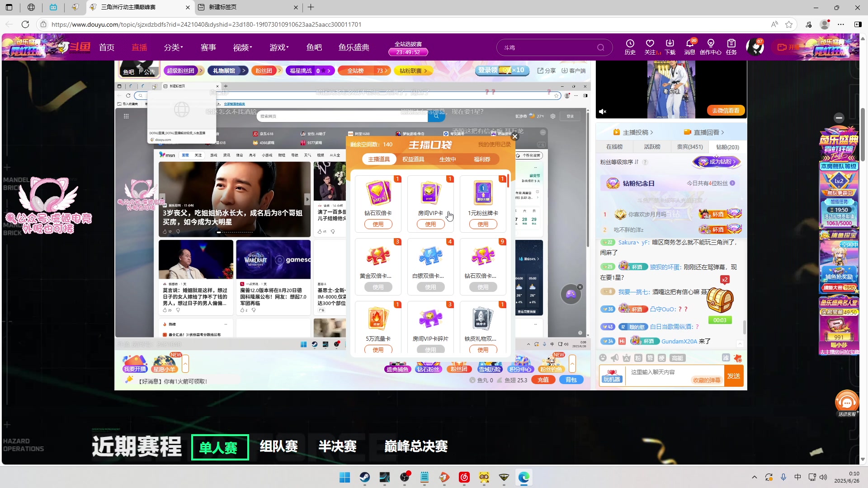This screenshot has height=488, width=868.
Task: Switch to the 权益道具 tab
Action: 413,159
